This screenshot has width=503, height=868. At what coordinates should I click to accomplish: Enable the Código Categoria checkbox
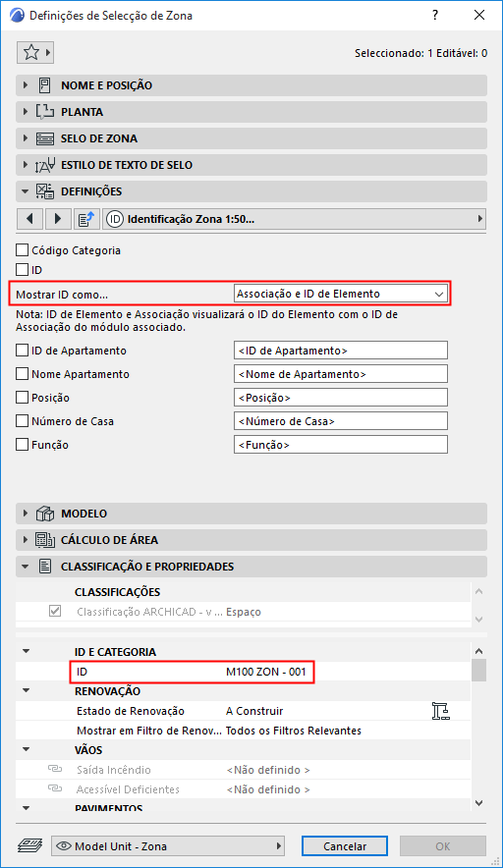coord(23,250)
